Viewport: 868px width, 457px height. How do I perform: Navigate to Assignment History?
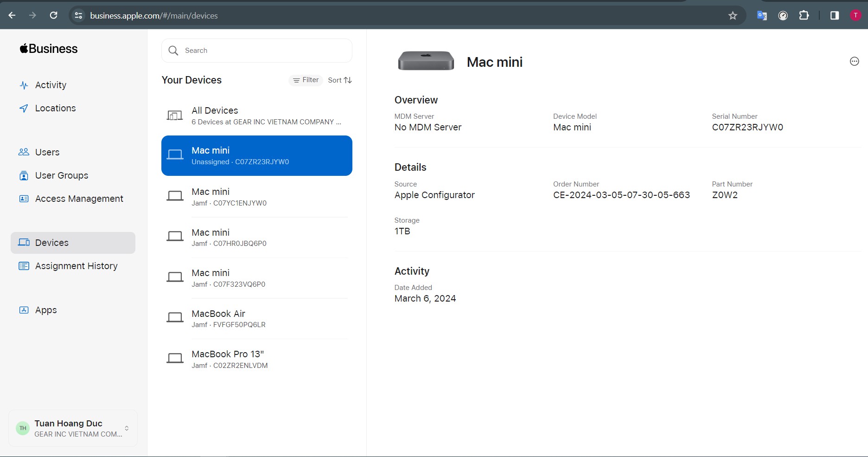[76, 266]
